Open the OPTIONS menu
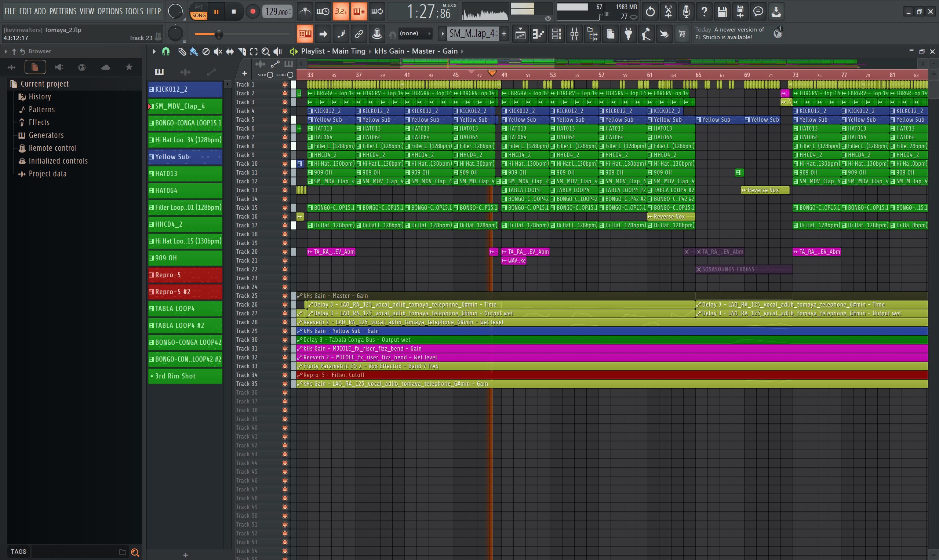The image size is (939, 560). coord(110,11)
